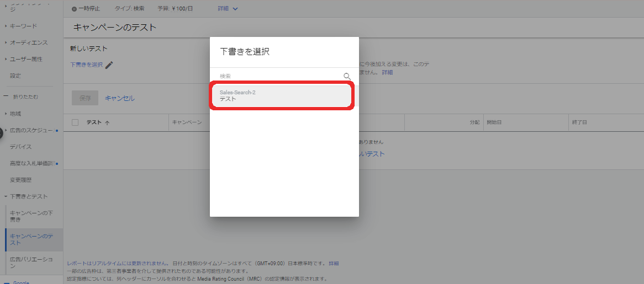
Task: Click the 保存 button
Action: click(85, 98)
